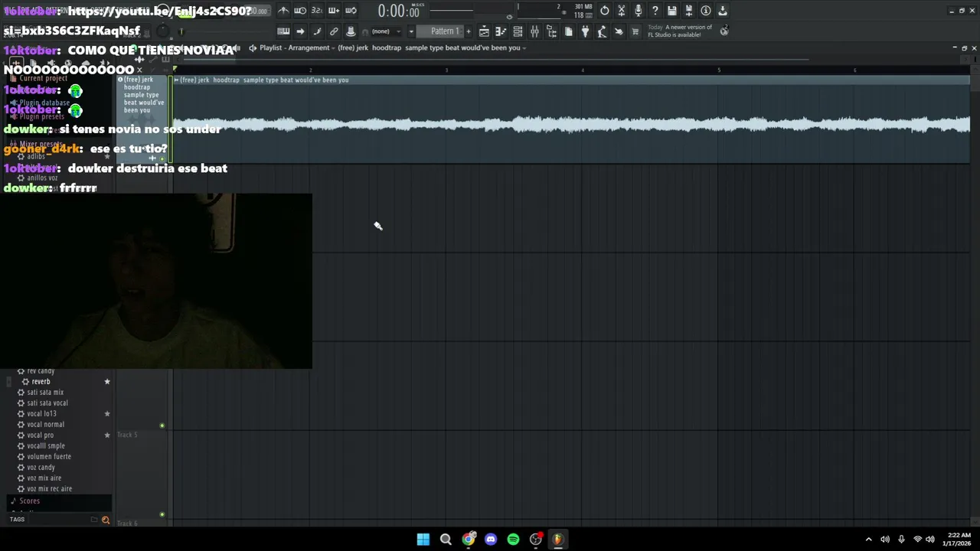
Task: Toggle the recording countdown icon
Action: point(316,11)
